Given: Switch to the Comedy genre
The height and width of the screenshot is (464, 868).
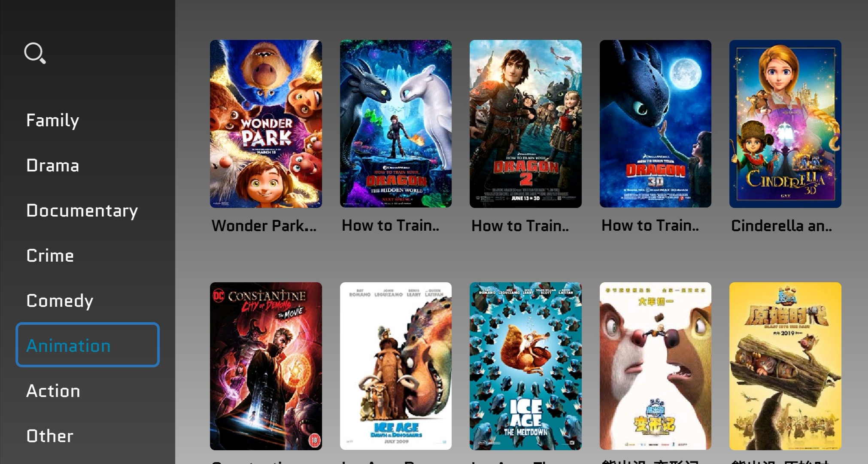Looking at the screenshot, I should [x=60, y=301].
